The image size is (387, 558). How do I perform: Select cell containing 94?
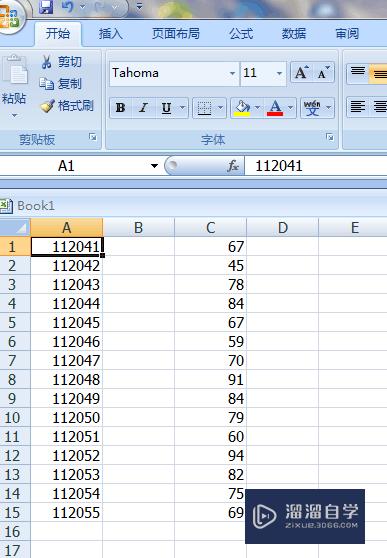pos(210,456)
